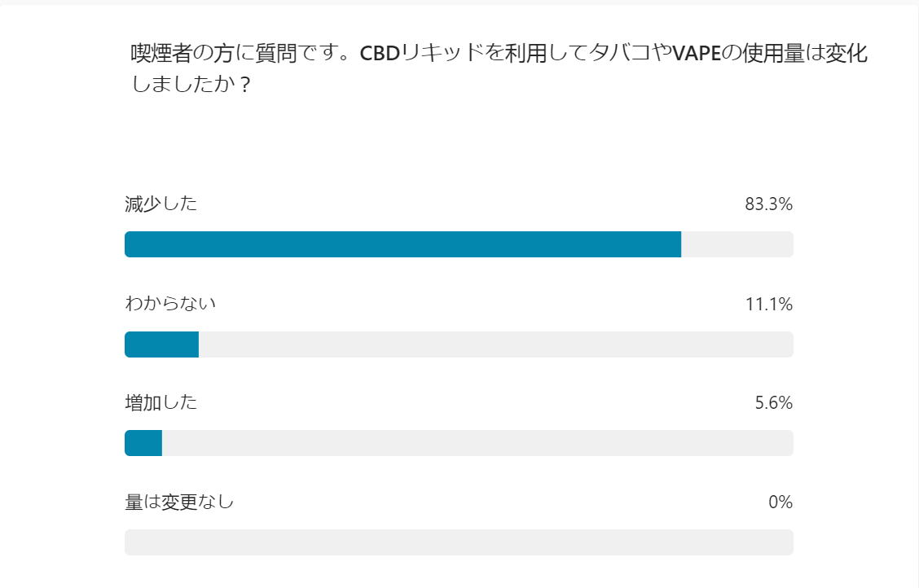Select the わからない option label
Screen dimensions: 919x588
coord(170,304)
